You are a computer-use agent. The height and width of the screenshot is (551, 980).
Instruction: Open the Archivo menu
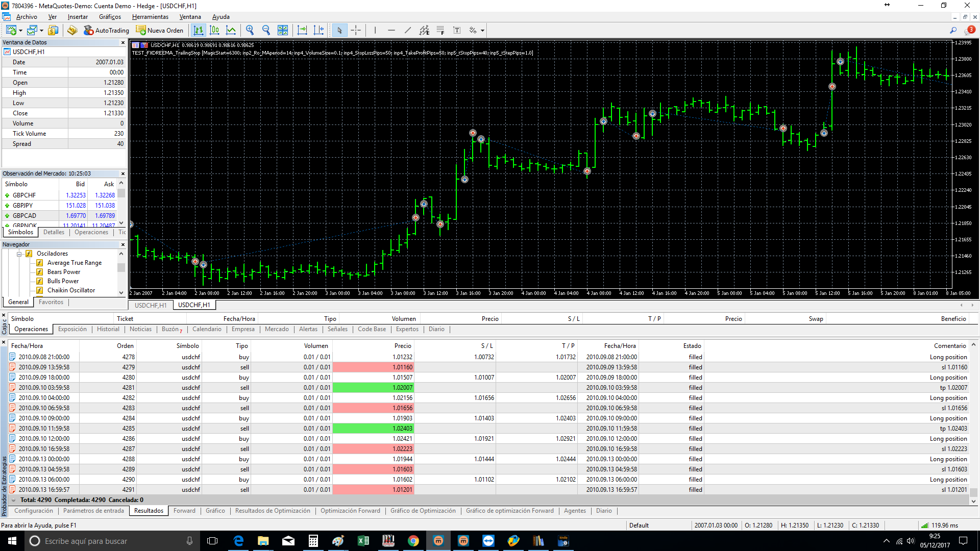[x=27, y=17]
